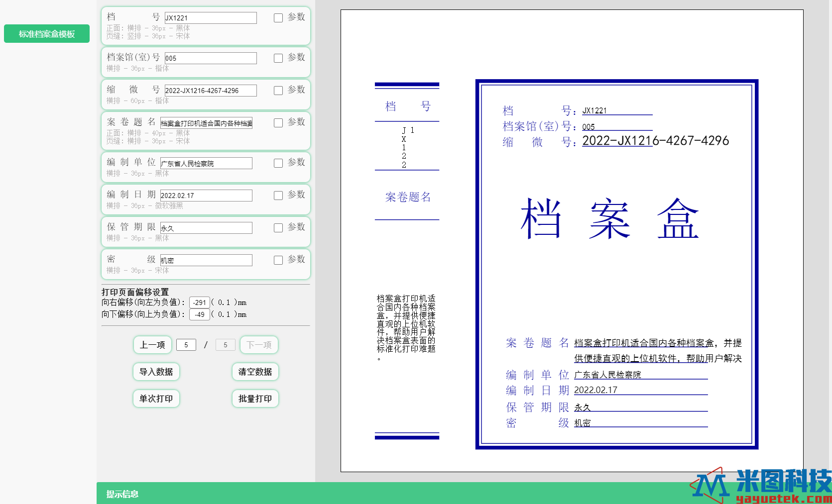Enable the 参数 checkbox for 档号

[278, 18]
